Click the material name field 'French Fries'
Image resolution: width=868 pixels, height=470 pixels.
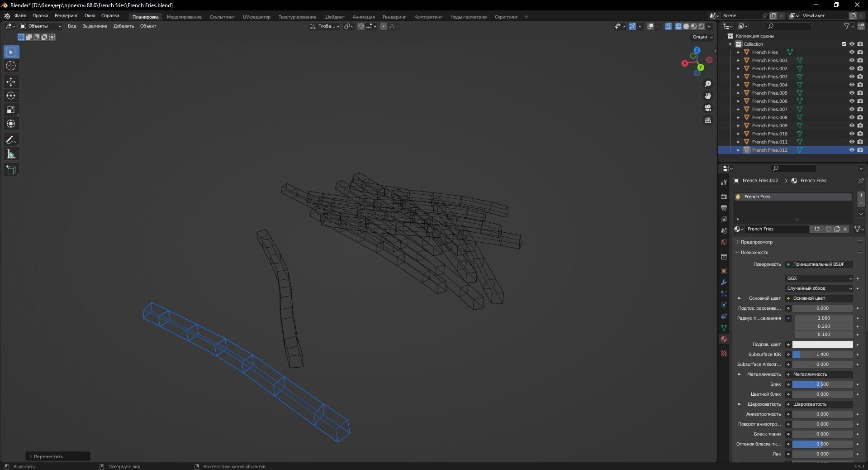[x=777, y=229]
